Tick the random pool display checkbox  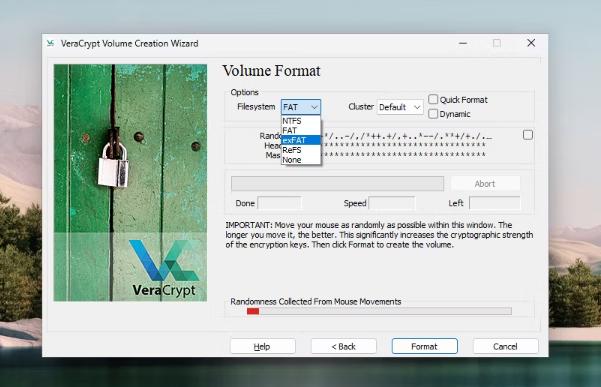(527, 135)
